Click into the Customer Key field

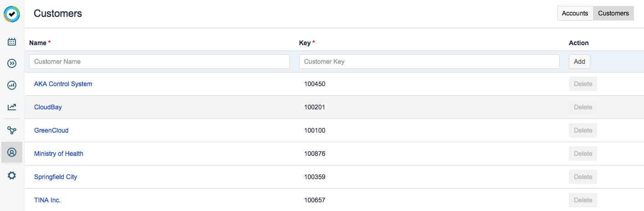[x=429, y=62]
